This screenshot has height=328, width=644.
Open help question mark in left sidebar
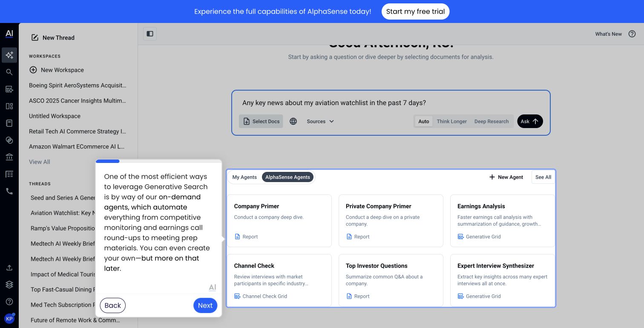click(x=9, y=302)
